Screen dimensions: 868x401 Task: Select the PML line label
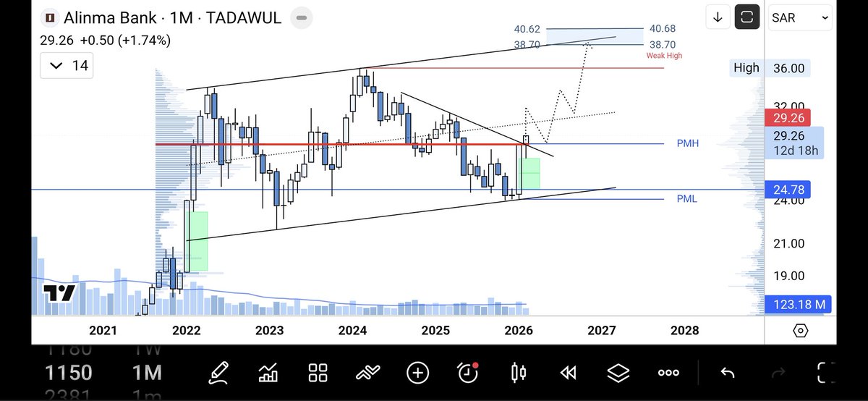click(x=687, y=198)
